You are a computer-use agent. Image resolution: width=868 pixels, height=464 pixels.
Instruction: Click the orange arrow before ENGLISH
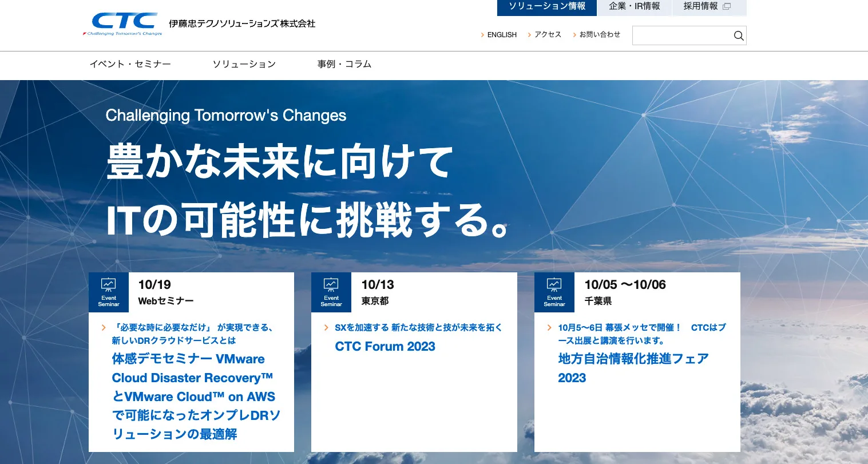[x=483, y=35]
